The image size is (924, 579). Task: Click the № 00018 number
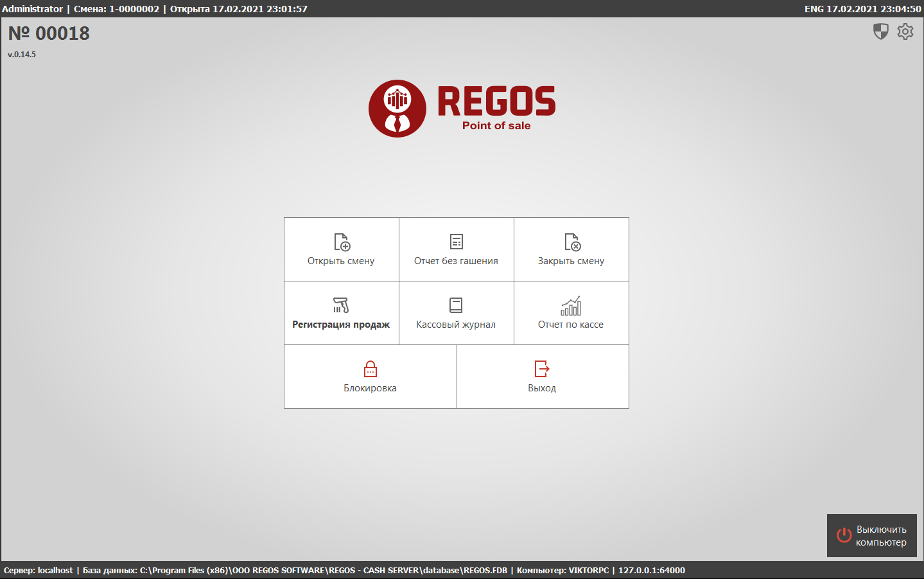pyautogui.click(x=49, y=33)
